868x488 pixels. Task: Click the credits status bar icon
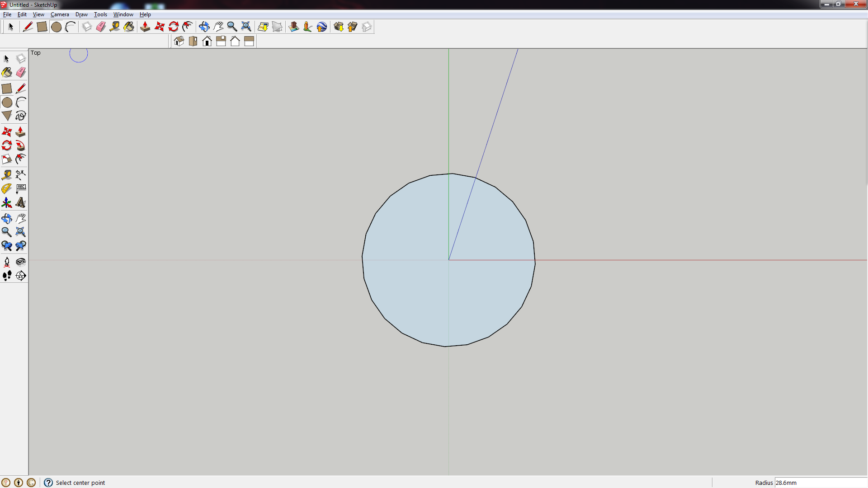[x=19, y=483]
